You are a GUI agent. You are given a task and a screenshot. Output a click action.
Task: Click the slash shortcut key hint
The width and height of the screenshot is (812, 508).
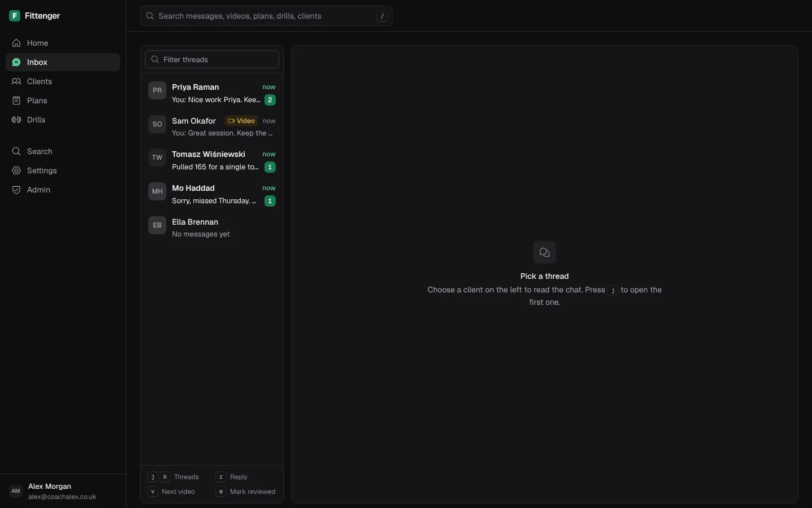(383, 16)
